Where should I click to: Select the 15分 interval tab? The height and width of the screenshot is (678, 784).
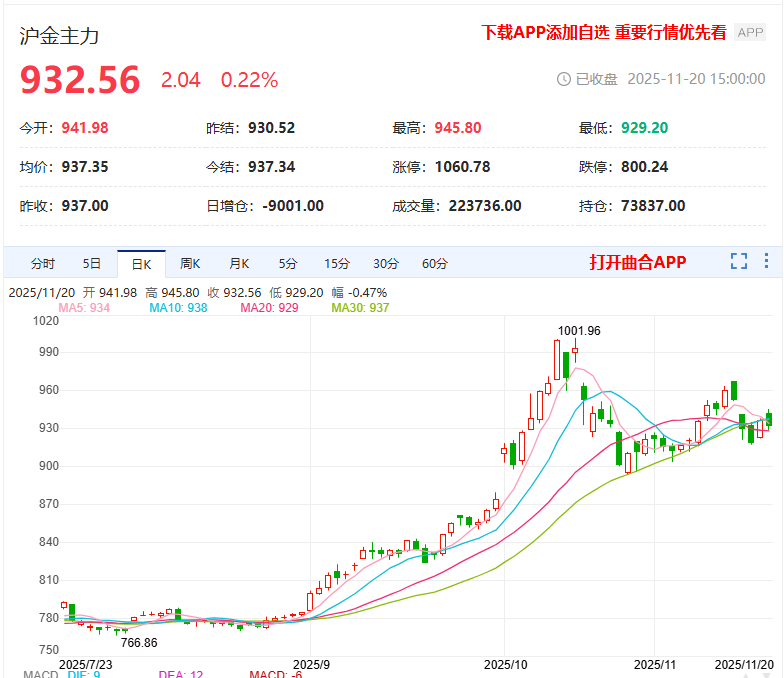click(x=337, y=264)
